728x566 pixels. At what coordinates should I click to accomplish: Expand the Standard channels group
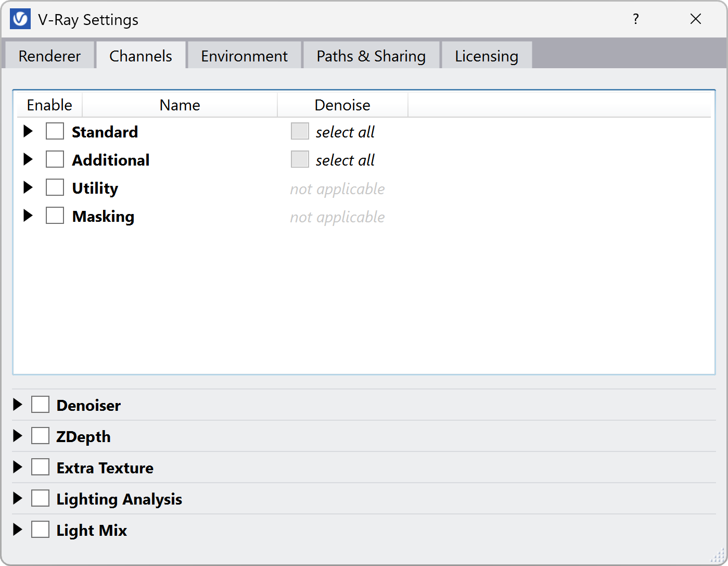[x=28, y=131]
